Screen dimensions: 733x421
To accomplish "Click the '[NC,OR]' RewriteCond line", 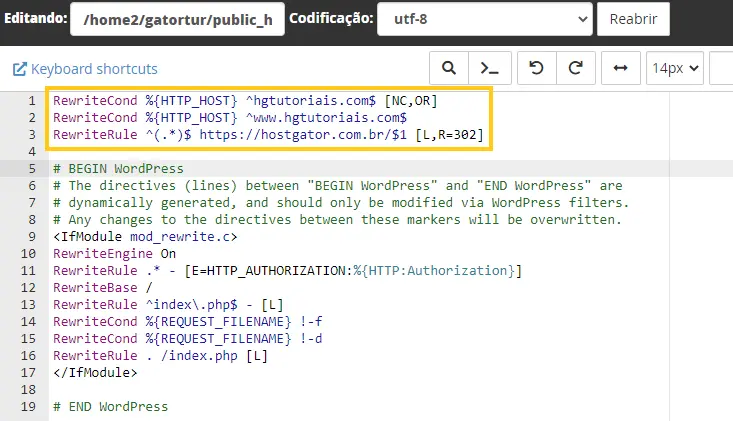I will (x=245, y=101).
